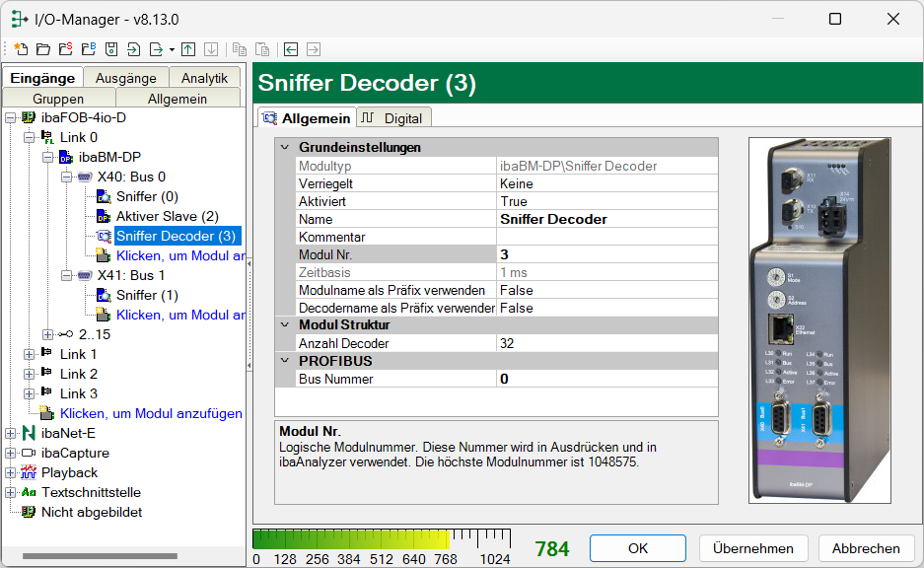Open the left Allgemein tab beside Gruppen
This screenshot has width=924, height=568.
point(178,99)
